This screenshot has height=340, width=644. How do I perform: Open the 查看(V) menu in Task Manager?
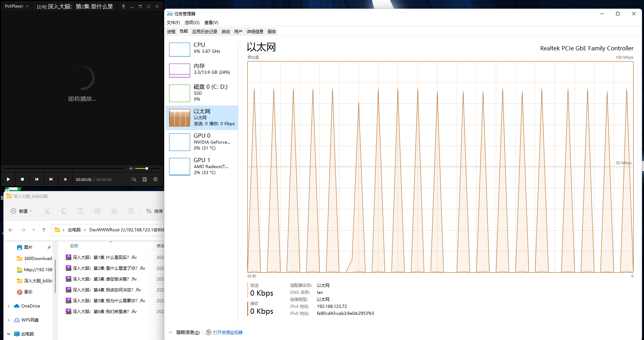pos(211,22)
